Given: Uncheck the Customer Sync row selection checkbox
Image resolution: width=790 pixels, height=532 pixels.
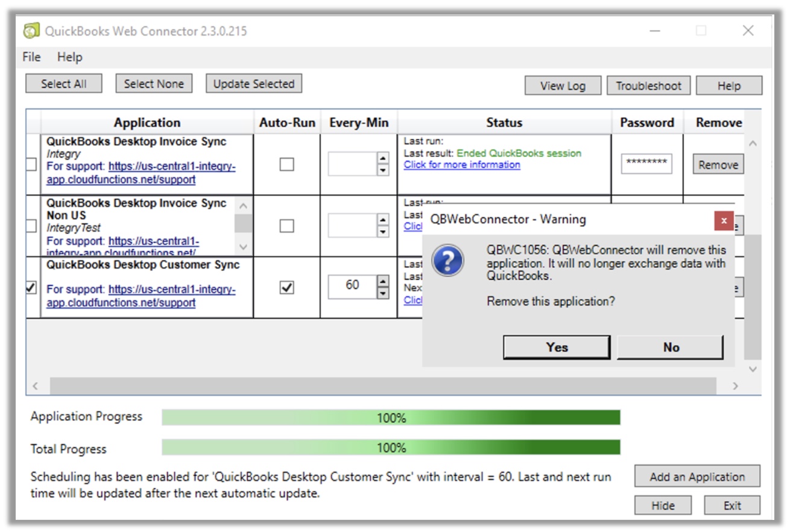Looking at the screenshot, I should [31, 288].
